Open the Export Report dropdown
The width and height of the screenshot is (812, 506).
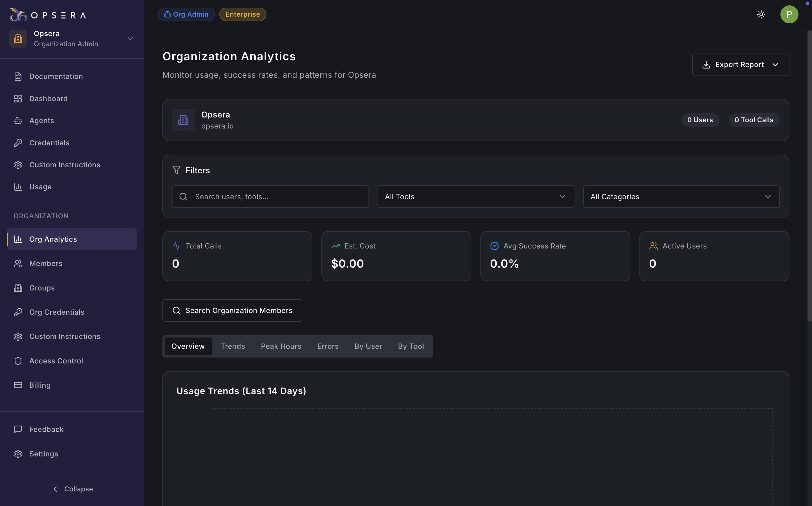(740, 65)
